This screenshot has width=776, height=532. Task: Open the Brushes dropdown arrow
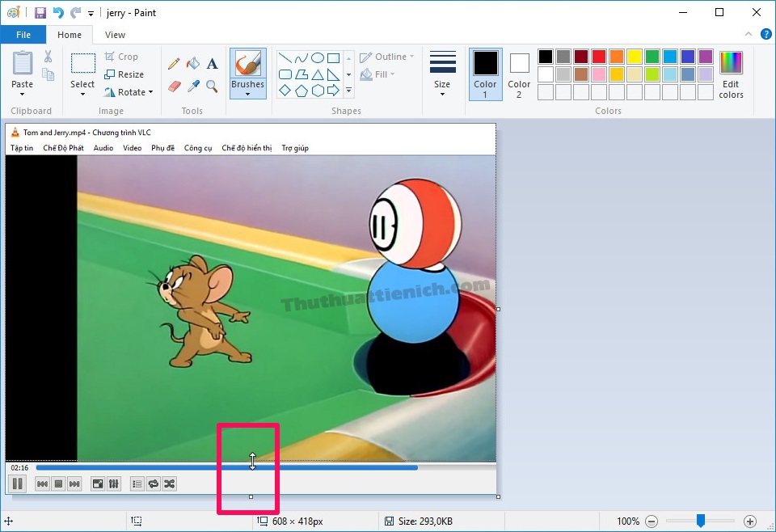[x=247, y=94]
